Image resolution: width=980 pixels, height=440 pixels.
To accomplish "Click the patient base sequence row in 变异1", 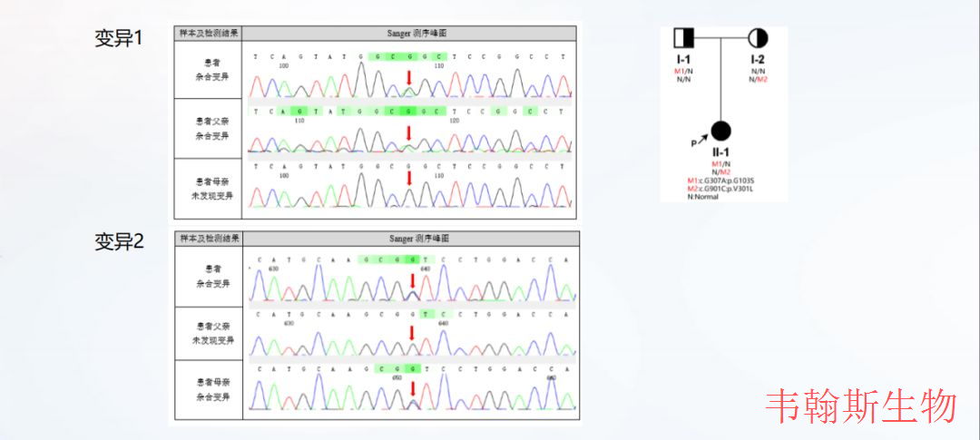I will (x=410, y=56).
